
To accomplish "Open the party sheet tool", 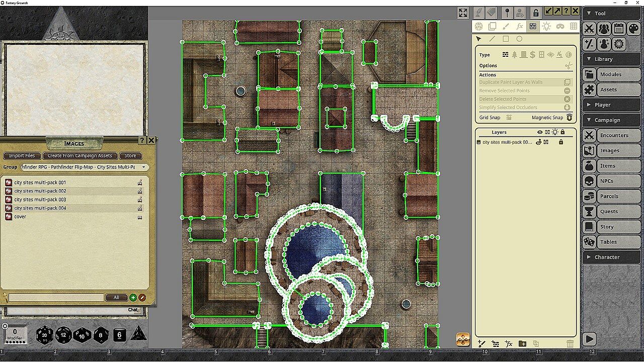I will point(604,29).
